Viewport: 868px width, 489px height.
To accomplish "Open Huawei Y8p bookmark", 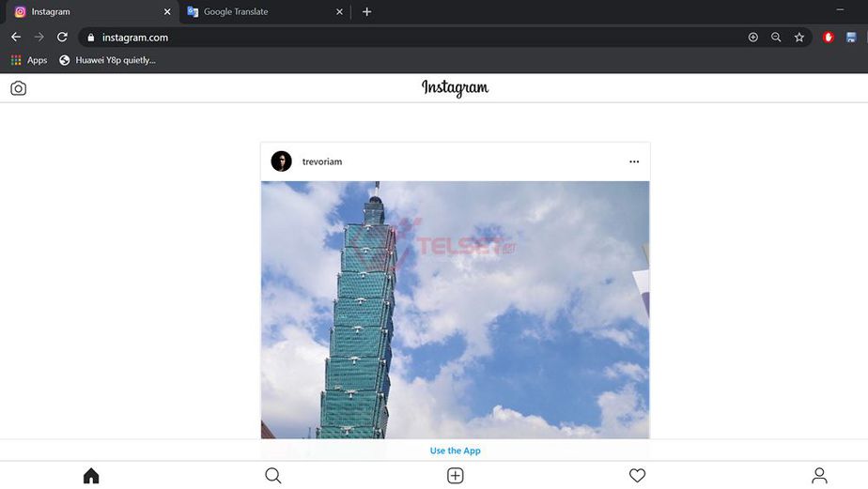I will (107, 60).
